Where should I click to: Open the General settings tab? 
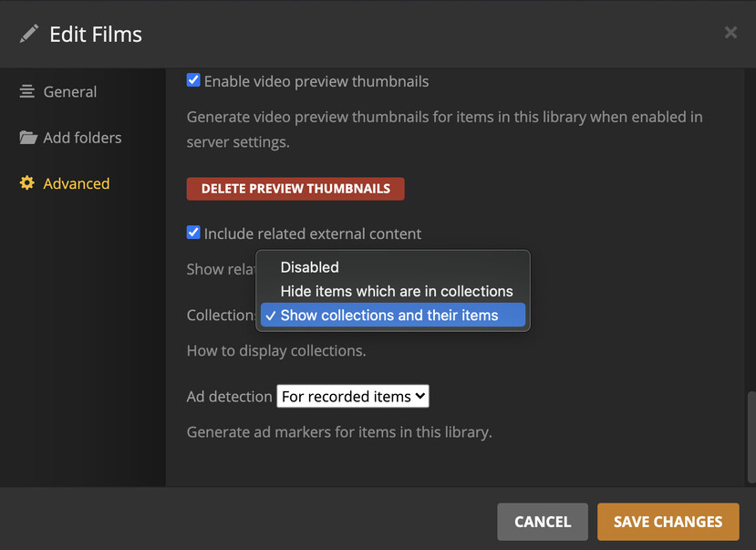[69, 91]
